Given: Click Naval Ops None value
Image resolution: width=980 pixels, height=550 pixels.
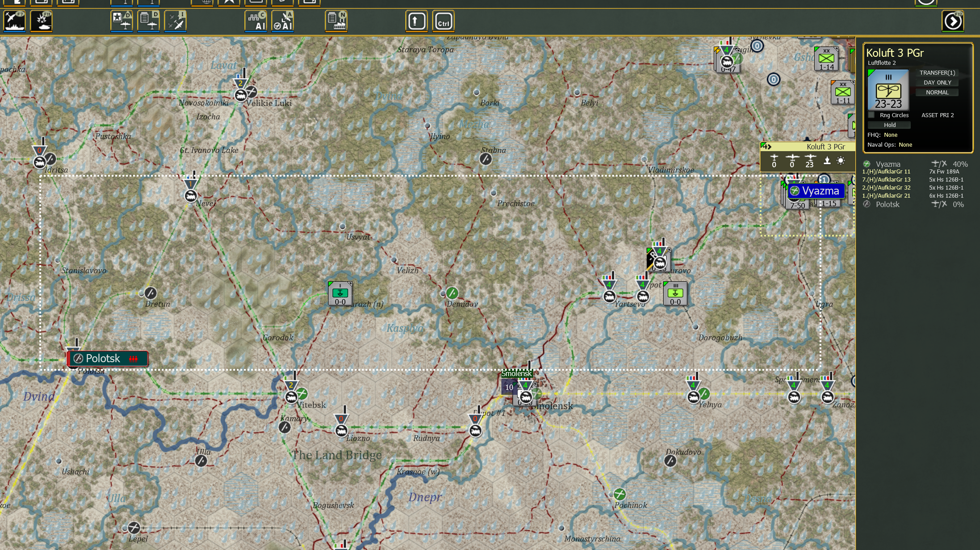Looking at the screenshot, I should click(x=905, y=144).
